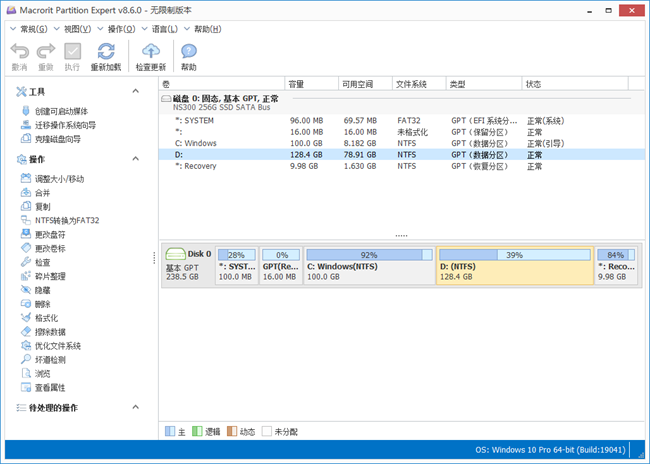This screenshot has height=464, width=650.
Task: Launch Clone disk wizard (克隆磁盘向导)
Action: point(51,139)
